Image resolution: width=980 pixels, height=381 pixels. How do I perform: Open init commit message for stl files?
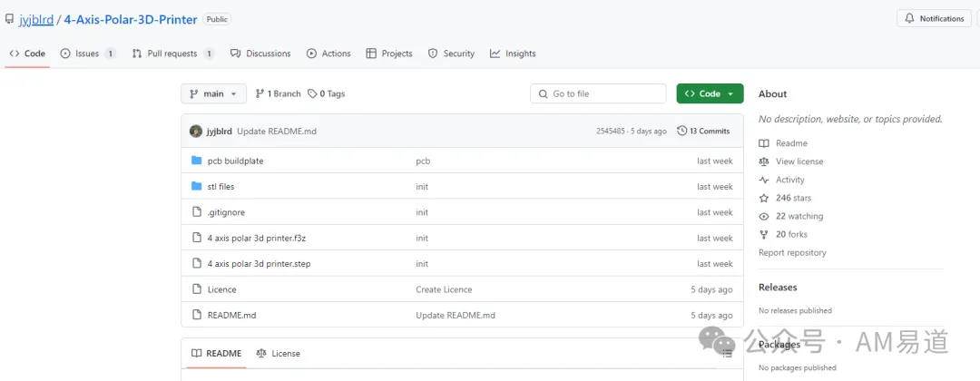click(422, 187)
